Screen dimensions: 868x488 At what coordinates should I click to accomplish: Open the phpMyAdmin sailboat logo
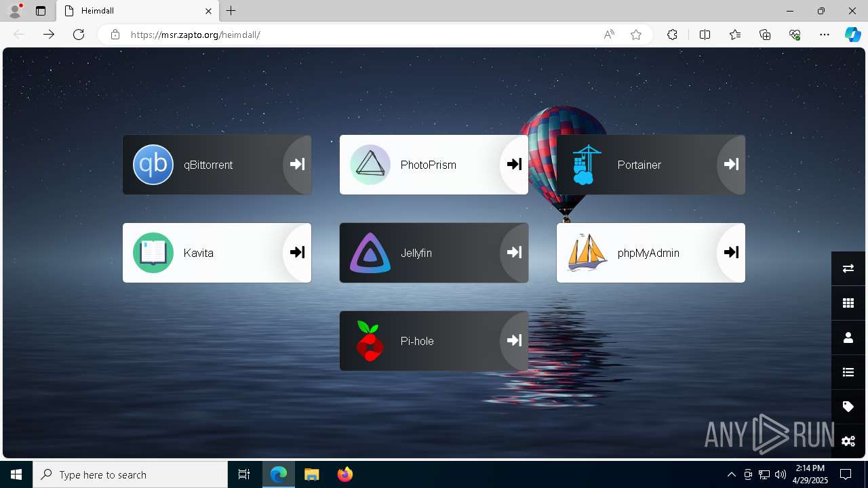tap(587, 253)
